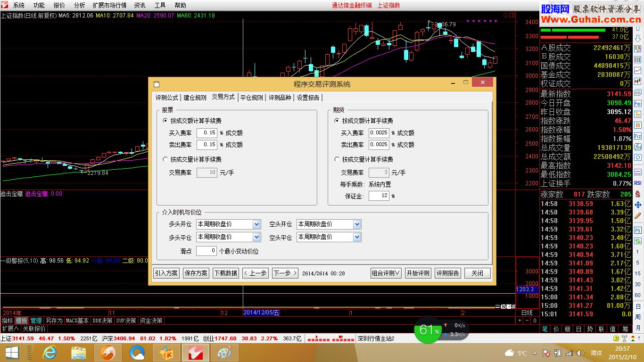Select the pencil drawing tool icon
This screenshot has width=644, height=362.
click(x=638, y=215)
